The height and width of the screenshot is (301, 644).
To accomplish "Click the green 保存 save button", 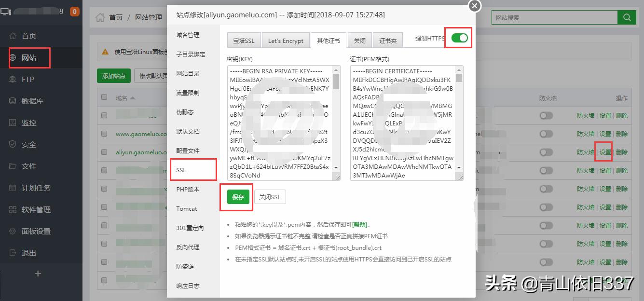I will [236, 197].
